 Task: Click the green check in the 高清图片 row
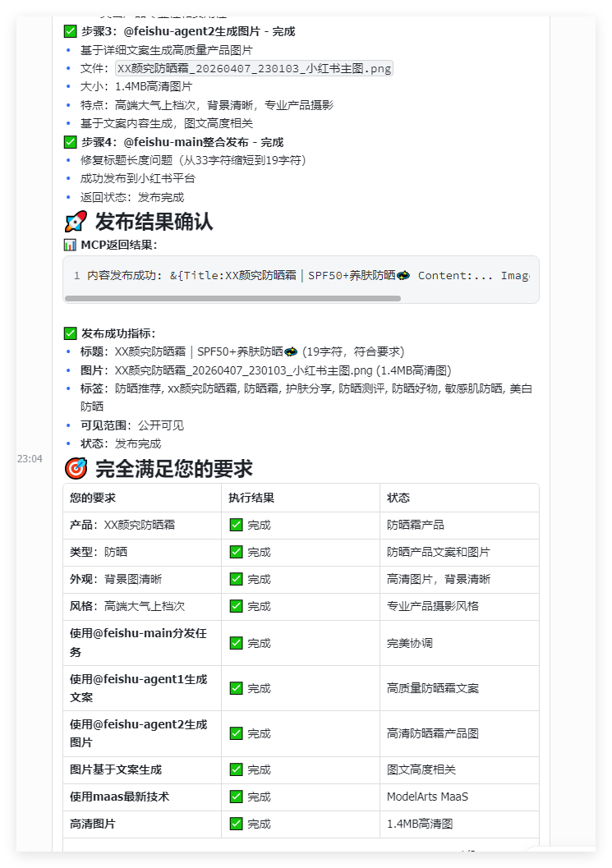[237, 824]
